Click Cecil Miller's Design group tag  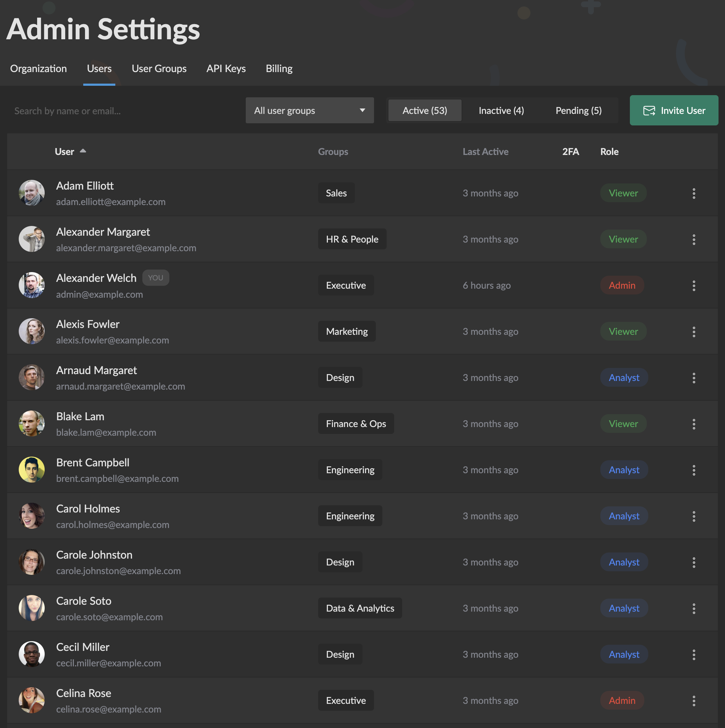click(x=340, y=654)
